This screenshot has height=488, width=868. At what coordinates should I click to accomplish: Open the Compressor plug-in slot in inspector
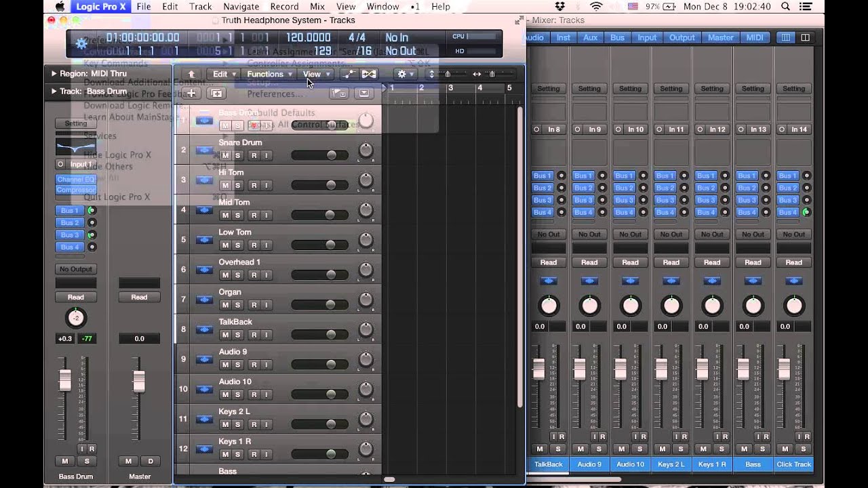pos(75,190)
